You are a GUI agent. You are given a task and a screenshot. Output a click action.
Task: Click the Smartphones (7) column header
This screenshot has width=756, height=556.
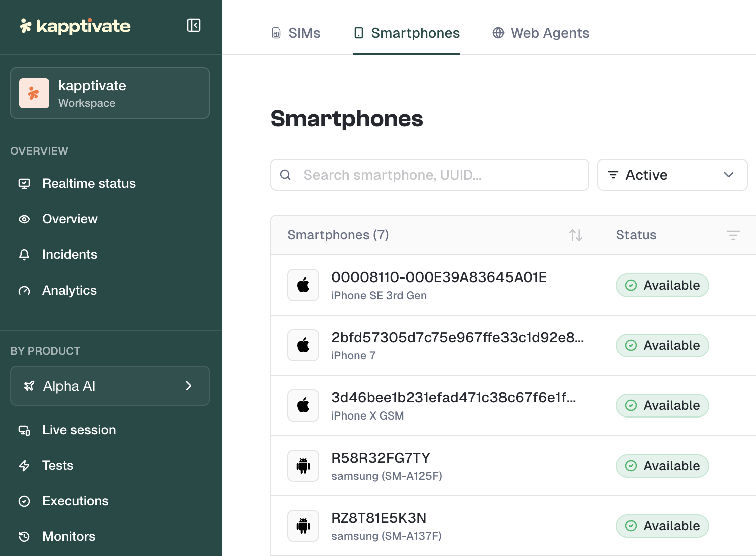(338, 235)
